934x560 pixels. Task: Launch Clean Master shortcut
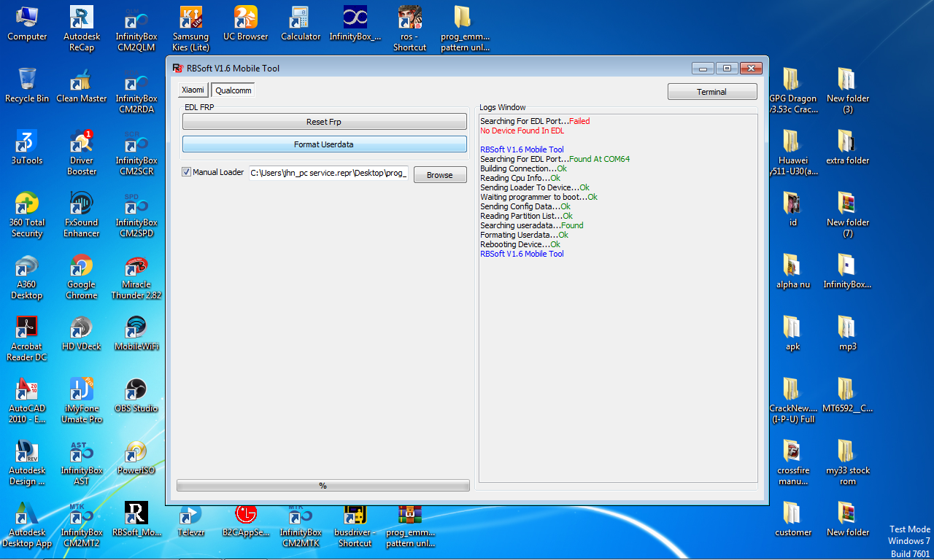pos(82,86)
